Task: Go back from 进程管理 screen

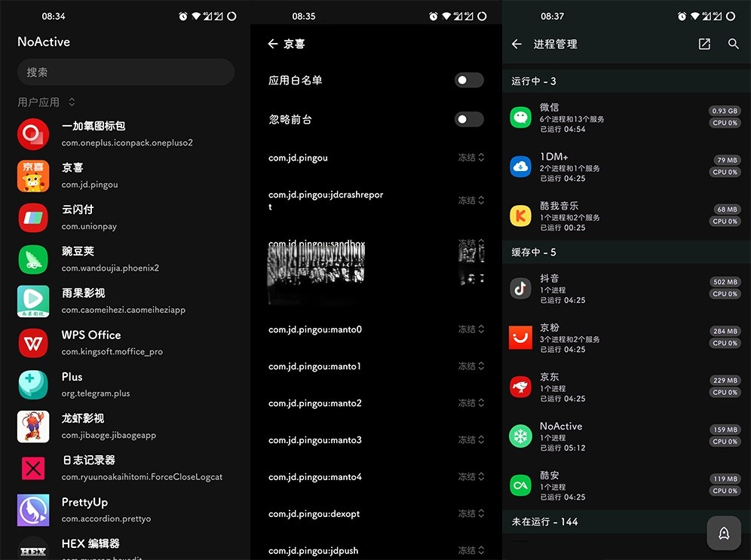Action: (x=517, y=44)
